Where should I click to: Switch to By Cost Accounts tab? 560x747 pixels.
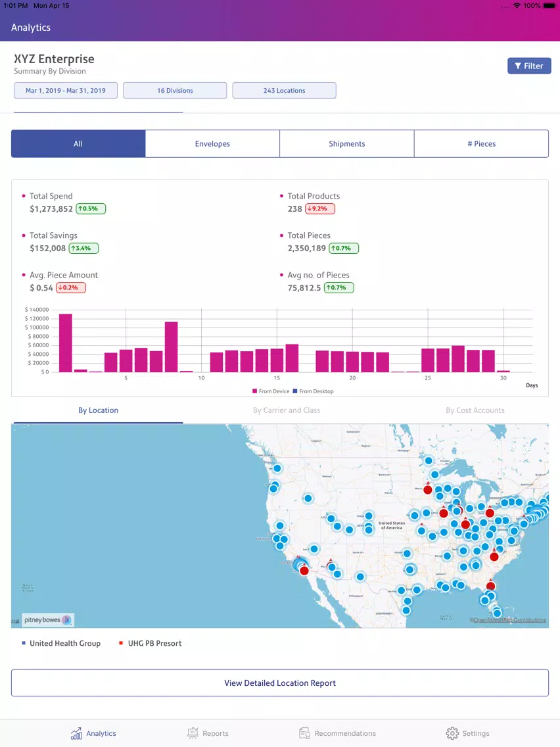pyautogui.click(x=475, y=410)
